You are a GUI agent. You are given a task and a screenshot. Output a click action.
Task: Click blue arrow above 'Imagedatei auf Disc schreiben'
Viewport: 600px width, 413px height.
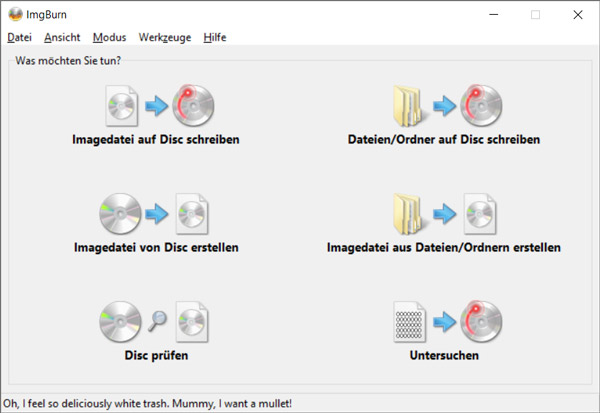click(157, 106)
